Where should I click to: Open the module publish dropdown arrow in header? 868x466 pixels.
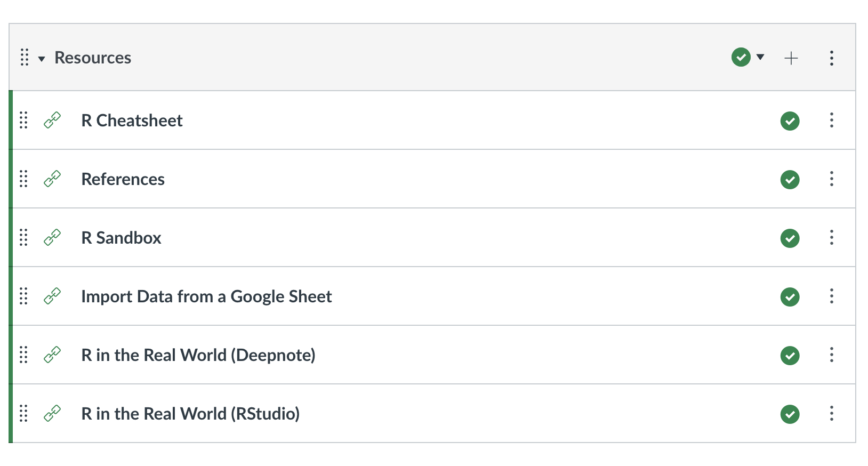click(x=760, y=57)
